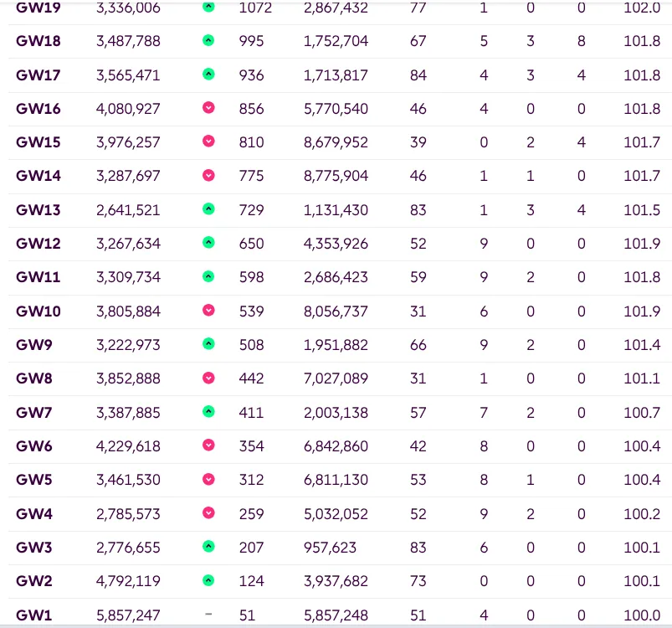
Task: Click overall rank 4,080,927
Action: [128, 109]
